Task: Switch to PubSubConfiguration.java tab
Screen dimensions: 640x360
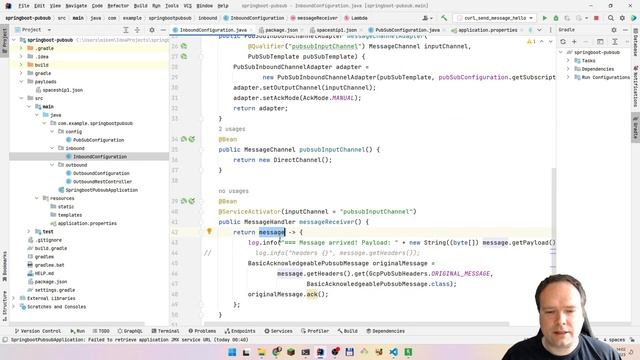Action: point(407,30)
